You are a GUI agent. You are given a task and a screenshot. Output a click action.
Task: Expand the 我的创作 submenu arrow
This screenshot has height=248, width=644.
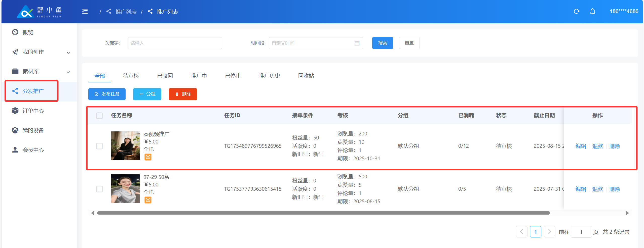pyautogui.click(x=68, y=53)
